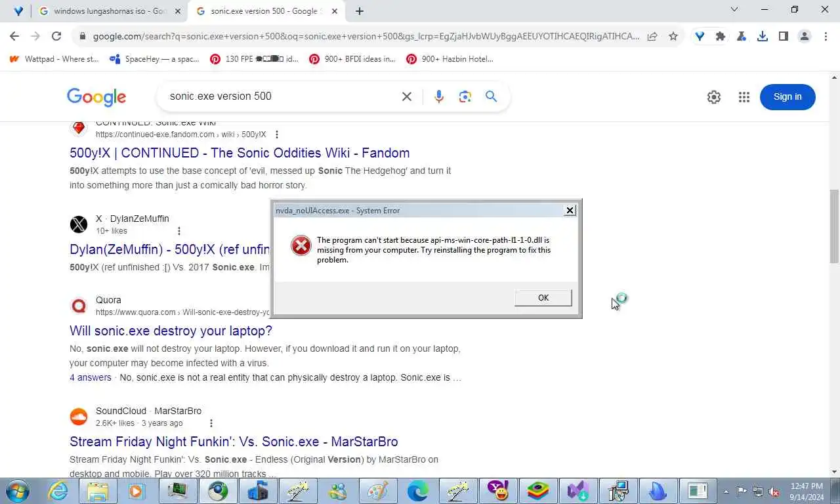
Task: Open Paint palette icon on taskbar
Action: (378, 491)
